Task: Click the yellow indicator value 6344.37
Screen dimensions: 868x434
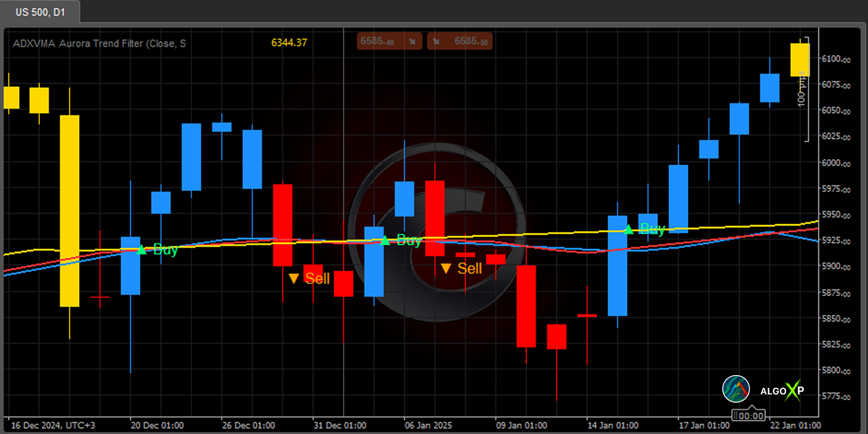Action: 289,42
